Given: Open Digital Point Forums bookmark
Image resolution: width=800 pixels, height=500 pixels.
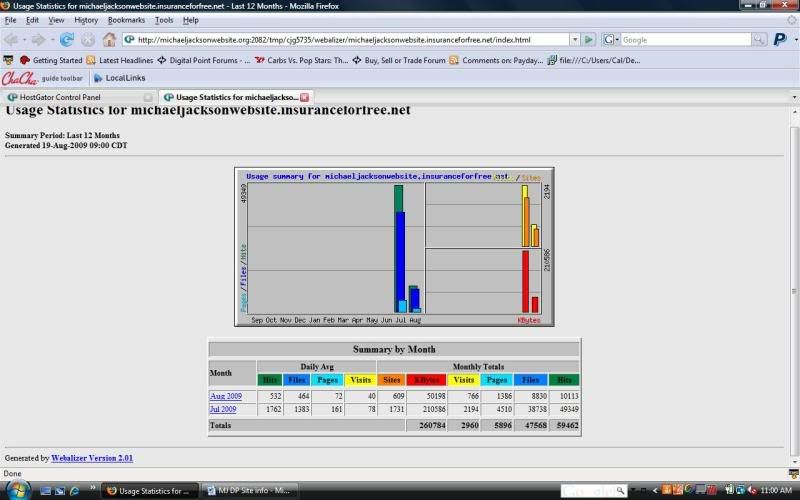Looking at the screenshot, I should pyautogui.click(x=204, y=60).
